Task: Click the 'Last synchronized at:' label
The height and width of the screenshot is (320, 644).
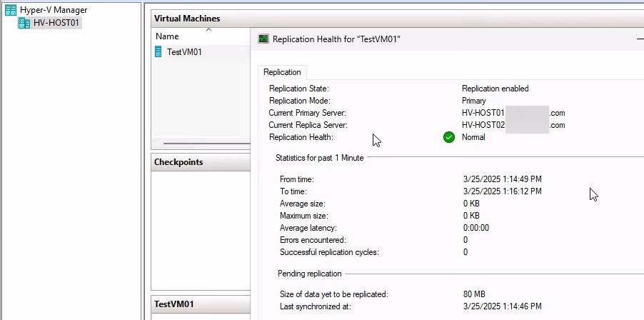Action: tap(316, 306)
